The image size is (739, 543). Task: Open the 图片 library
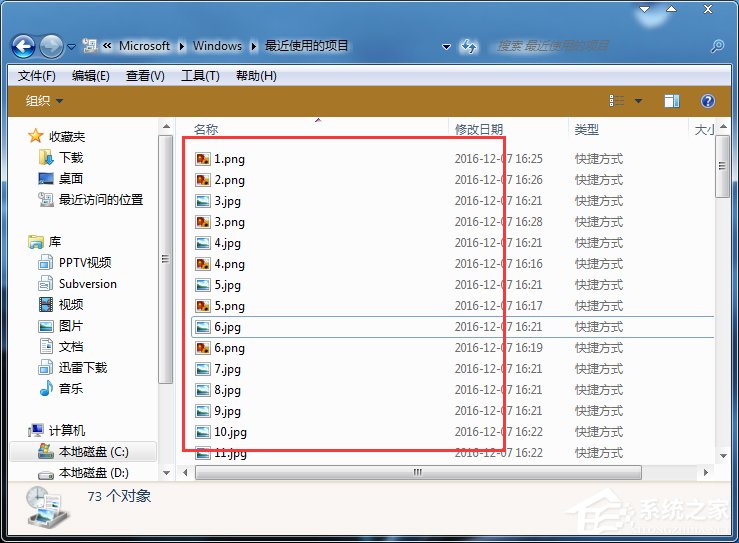coord(61,326)
